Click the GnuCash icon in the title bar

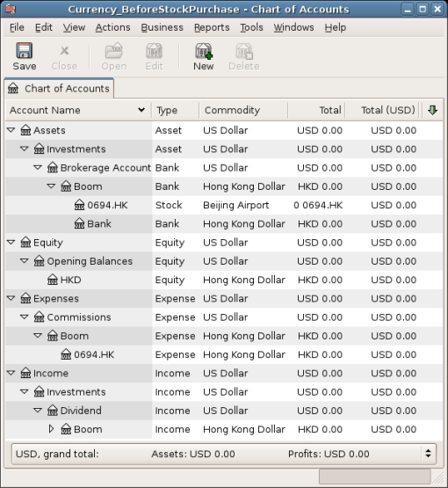(11, 9)
